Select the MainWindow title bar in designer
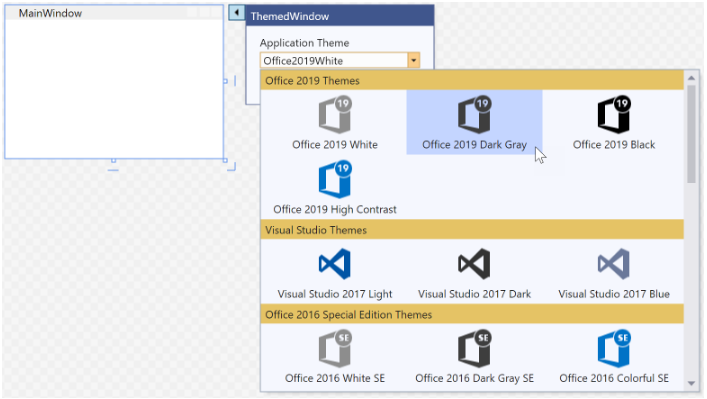Screen dimensions: 707x399 click(x=114, y=13)
